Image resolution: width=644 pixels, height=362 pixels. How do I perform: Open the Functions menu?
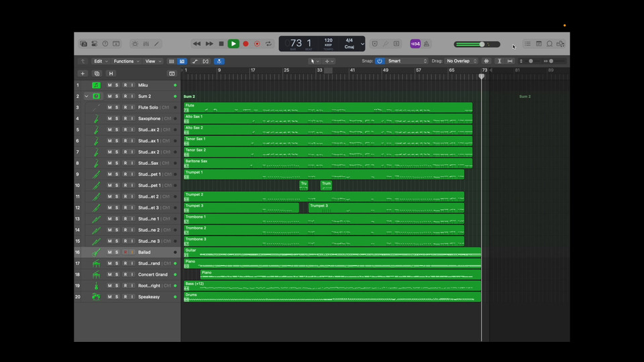pyautogui.click(x=127, y=61)
